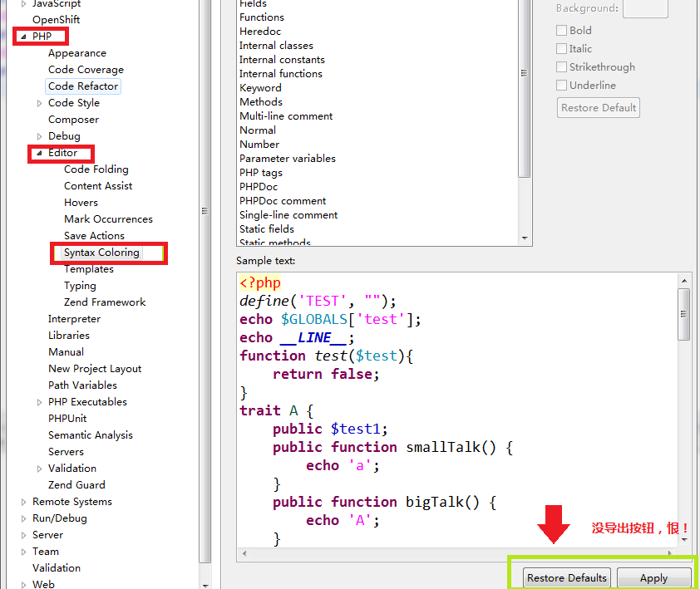Image resolution: width=700 pixels, height=589 pixels.
Task: Open Save Actions preferences
Action: pos(94,236)
